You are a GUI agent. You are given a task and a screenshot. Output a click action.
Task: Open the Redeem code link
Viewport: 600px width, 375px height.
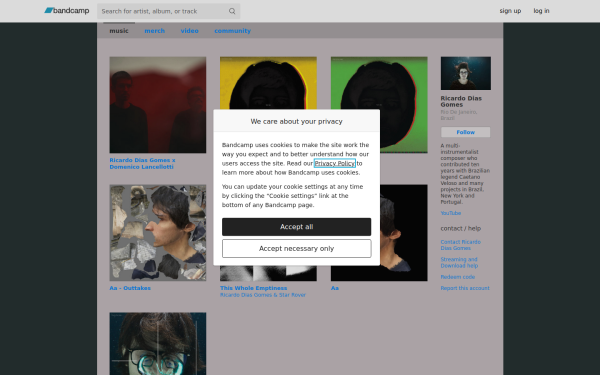point(458,277)
